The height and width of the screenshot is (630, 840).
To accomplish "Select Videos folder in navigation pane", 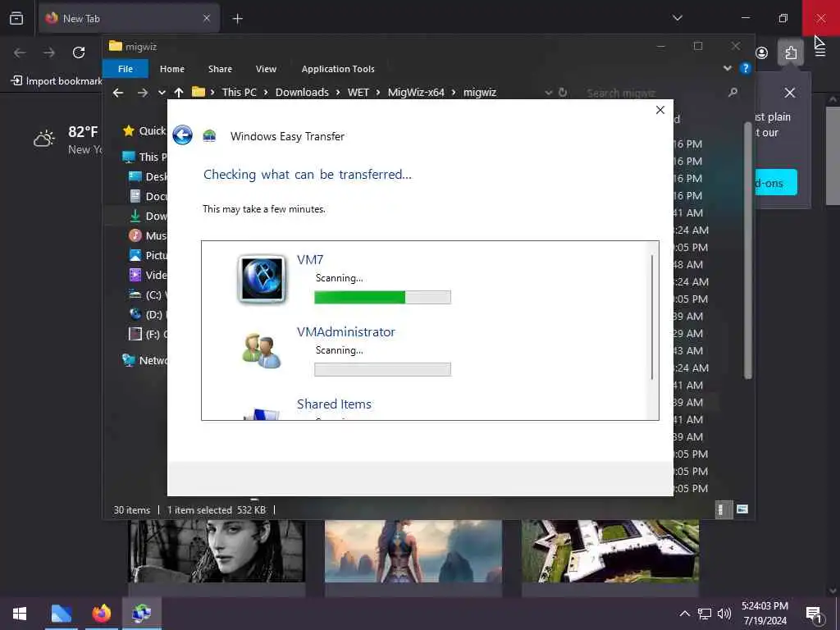I will [148, 275].
